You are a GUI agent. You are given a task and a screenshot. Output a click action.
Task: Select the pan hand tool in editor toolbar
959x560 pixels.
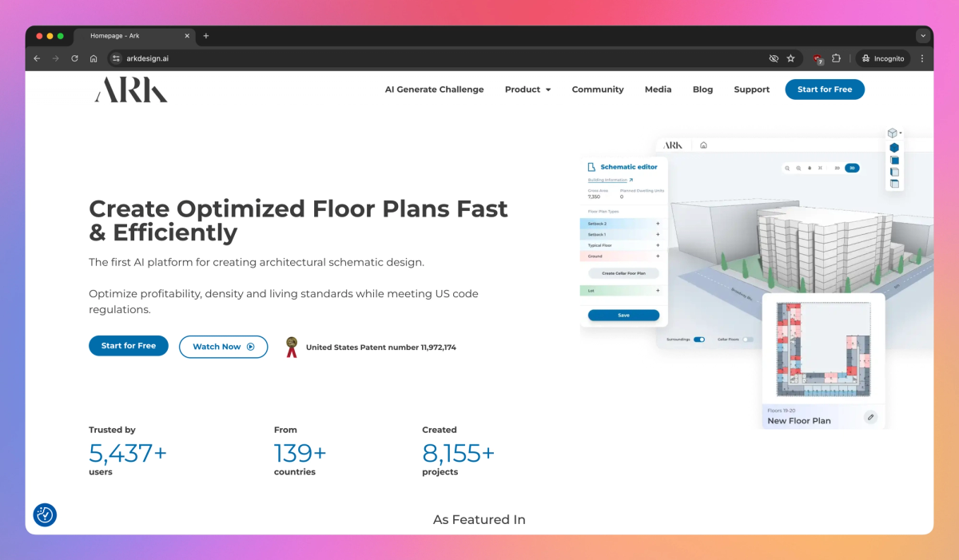(810, 168)
